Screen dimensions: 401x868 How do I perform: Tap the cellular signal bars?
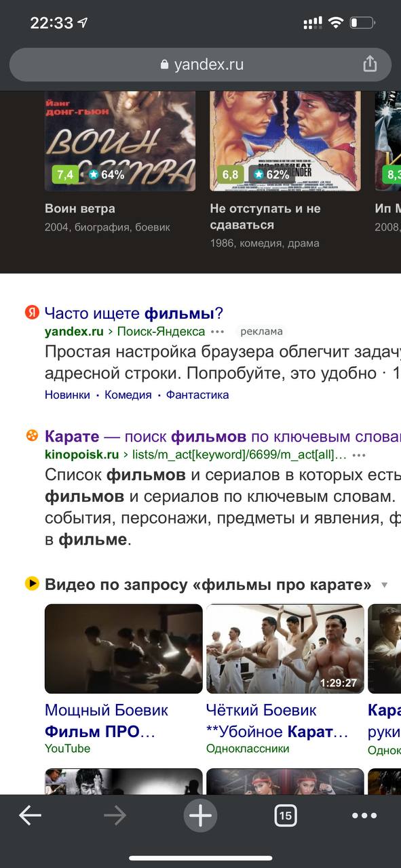312,23
